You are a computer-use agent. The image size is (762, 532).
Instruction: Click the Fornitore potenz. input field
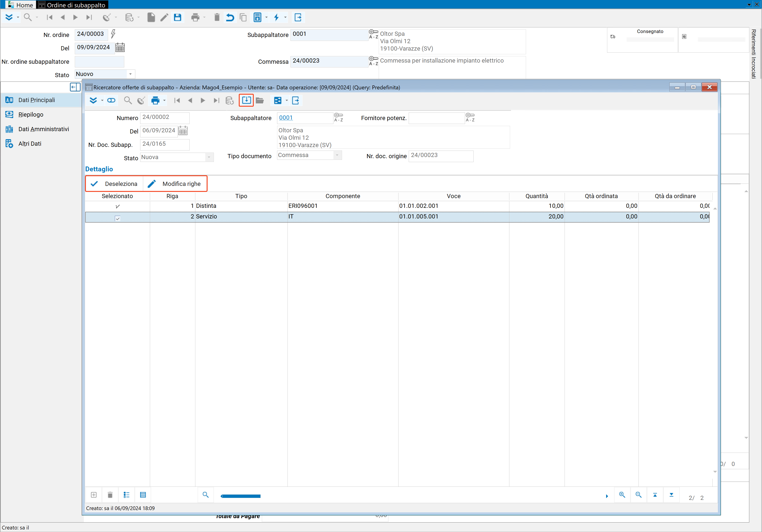436,118
